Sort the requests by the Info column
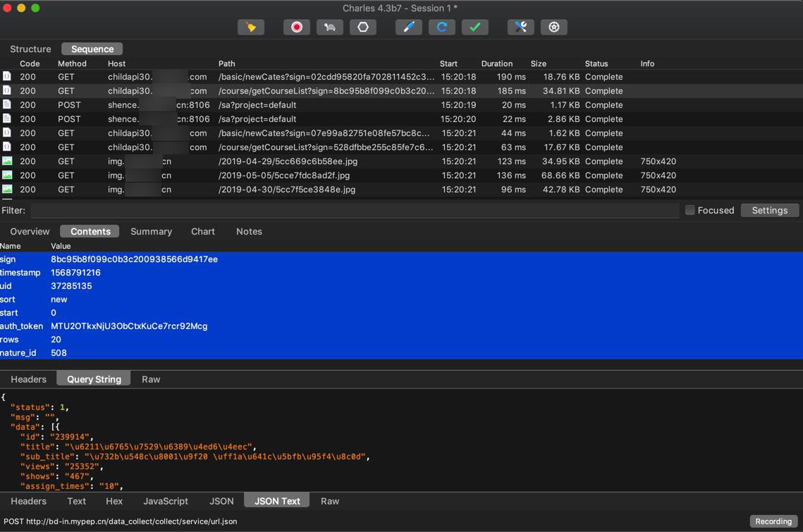The height and width of the screenshot is (532, 803). [647, 63]
